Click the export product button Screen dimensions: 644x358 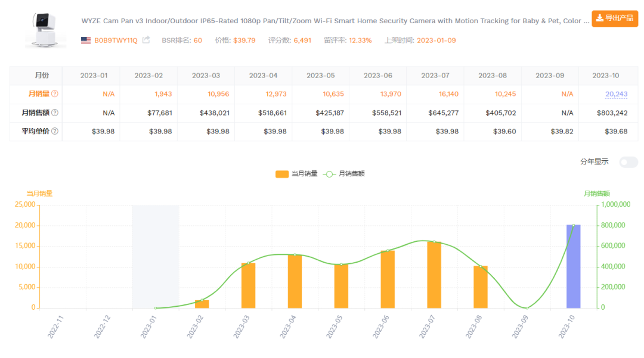coord(614,18)
